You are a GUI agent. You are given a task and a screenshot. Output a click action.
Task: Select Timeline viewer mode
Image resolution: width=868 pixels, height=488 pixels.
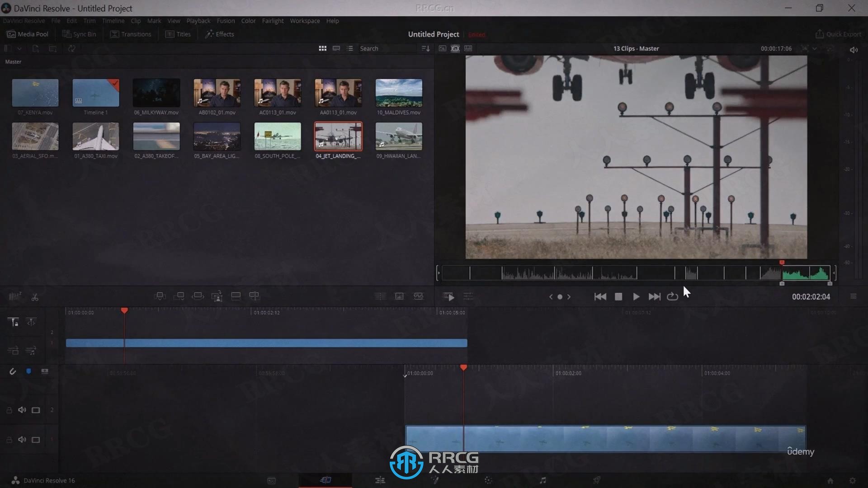click(468, 48)
